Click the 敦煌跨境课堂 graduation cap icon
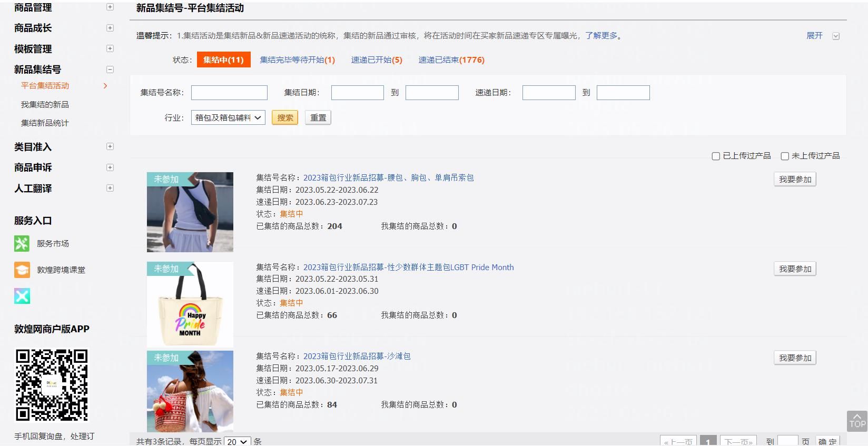Image resolution: width=868 pixels, height=446 pixels. pyautogui.click(x=22, y=270)
